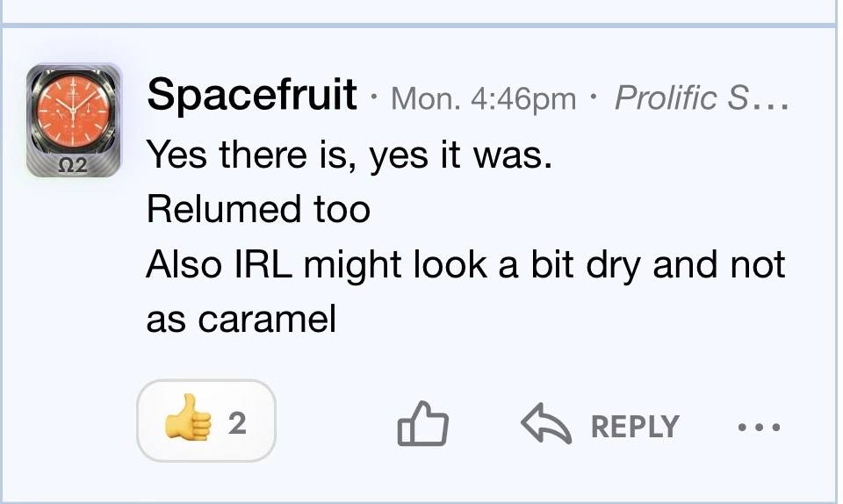Viewport: 843px width, 504px height.
Task: Click the line 'Yes there is, yes it was.'
Action: point(349,155)
